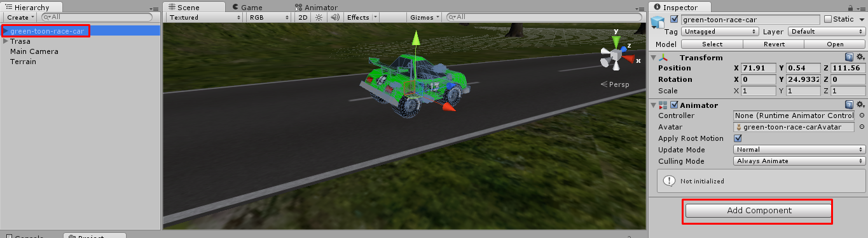The width and height of the screenshot is (868, 238).
Task: Open Transform component gear settings menu
Action: click(x=860, y=58)
